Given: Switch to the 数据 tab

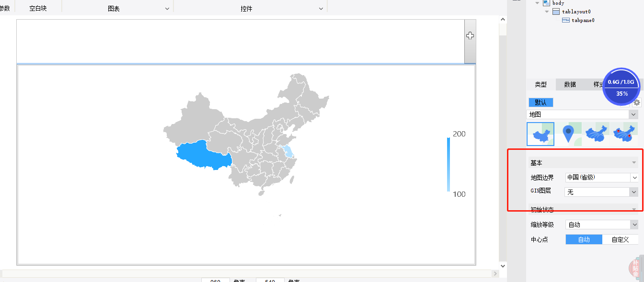Looking at the screenshot, I should pos(570,84).
